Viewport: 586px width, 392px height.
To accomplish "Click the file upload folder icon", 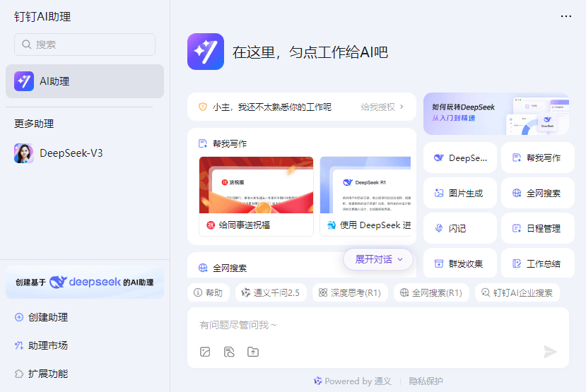I will coord(252,352).
